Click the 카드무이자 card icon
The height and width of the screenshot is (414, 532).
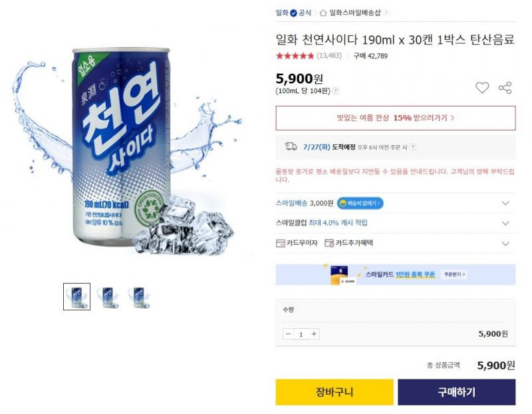[x=280, y=243]
